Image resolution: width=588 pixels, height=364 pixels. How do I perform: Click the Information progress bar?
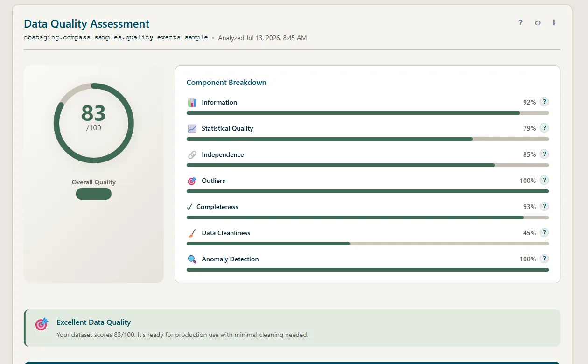[368, 113]
